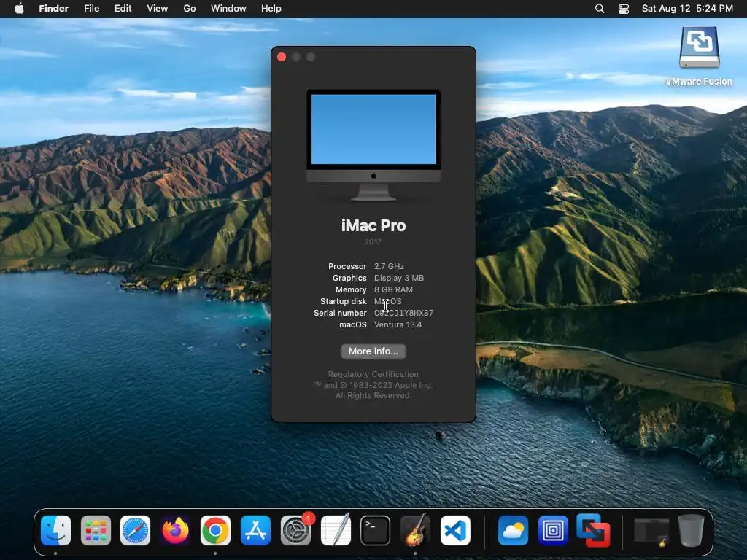Open the Apple menu
The width and height of the screenshot is (747, 560).
click(x=19, y=9)
